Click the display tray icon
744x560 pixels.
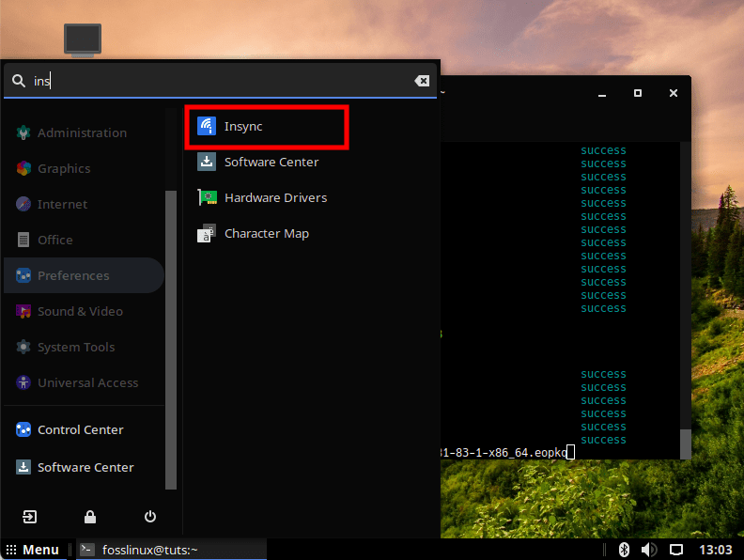pyautogui.click(x=676, y=550)
